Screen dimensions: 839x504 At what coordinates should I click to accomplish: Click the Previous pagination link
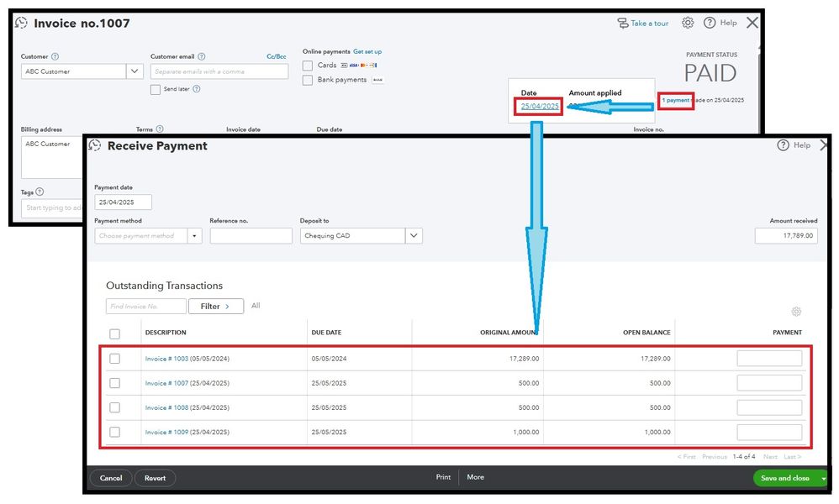pos(715,456)
